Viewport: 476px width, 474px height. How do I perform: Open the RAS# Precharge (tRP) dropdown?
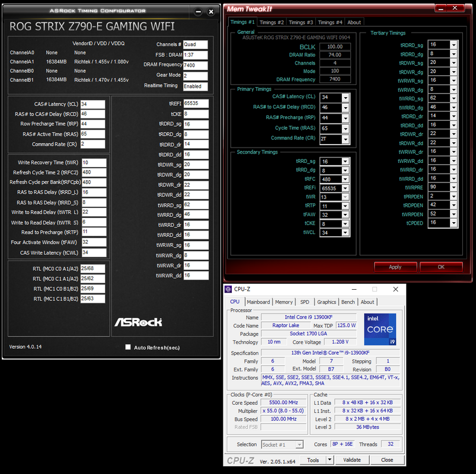point(346,118)
